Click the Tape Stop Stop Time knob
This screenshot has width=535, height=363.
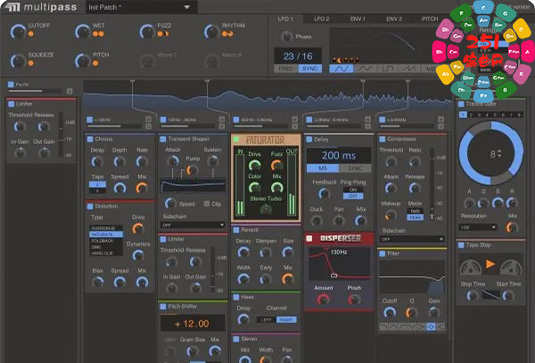(x=473, y=295)
